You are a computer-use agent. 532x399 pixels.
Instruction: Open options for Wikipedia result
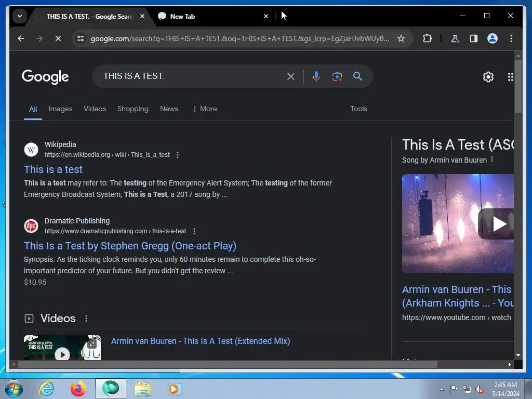[178, 155]
